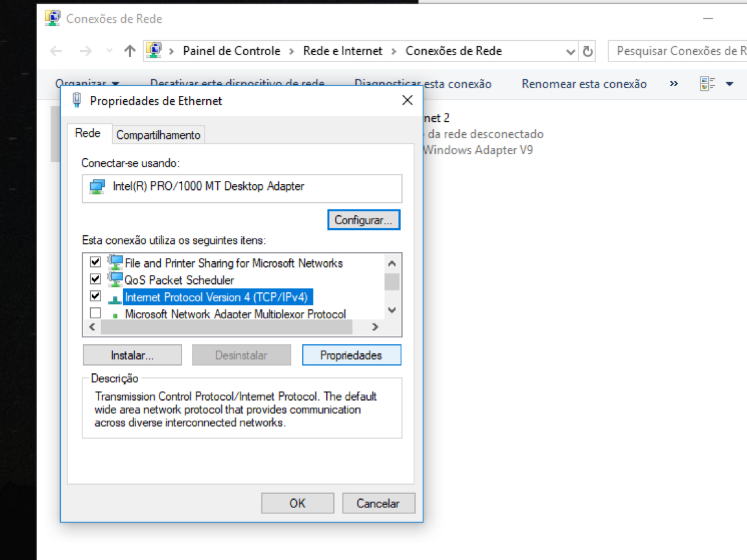Viewport: 747px width, 560px height.
Task: Click the items list scroll down arrow
Action: pyautogui.click(x=392, y=310)
